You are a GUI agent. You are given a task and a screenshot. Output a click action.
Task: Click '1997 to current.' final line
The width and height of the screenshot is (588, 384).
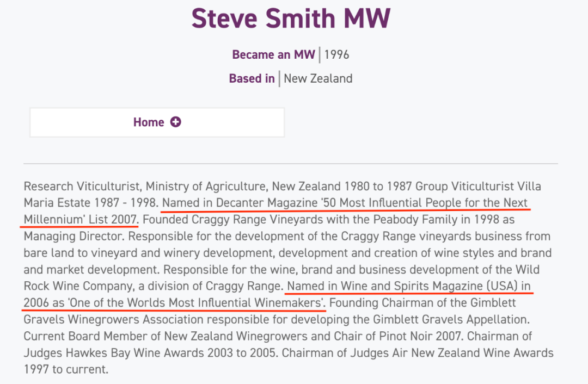[x=66, y=370]
